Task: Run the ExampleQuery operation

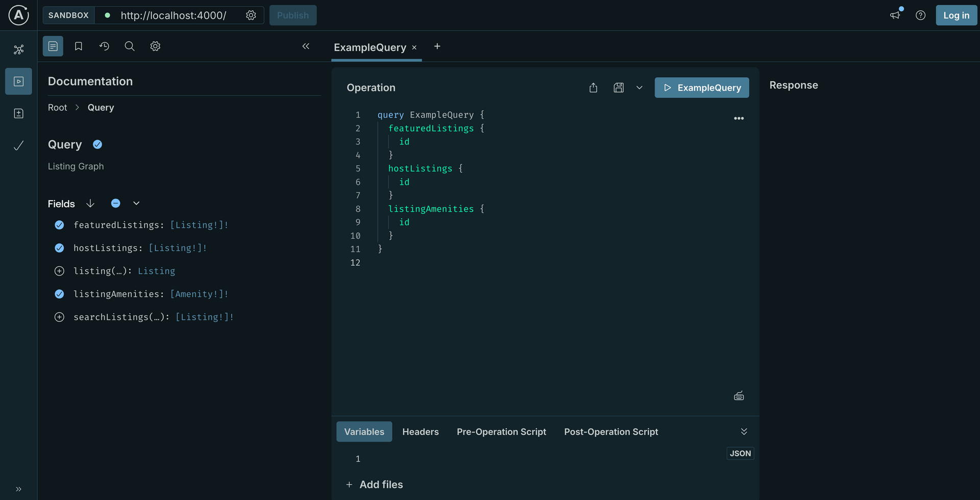Action: tap(701, 87)
